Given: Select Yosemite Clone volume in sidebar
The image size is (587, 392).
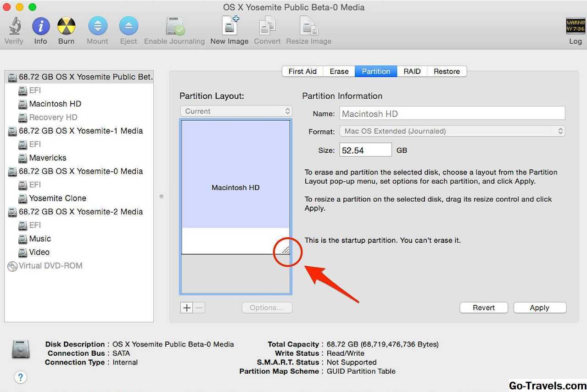Looking at the screenshot, I should 57,198.
